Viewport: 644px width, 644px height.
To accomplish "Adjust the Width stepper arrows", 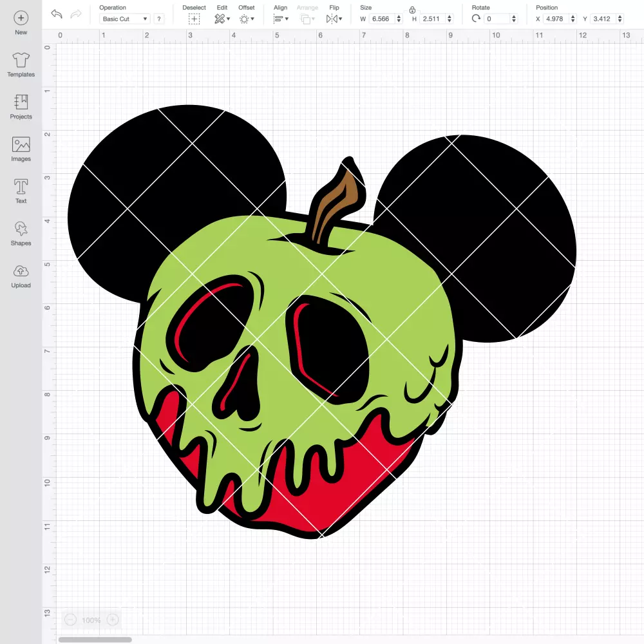I will tap(399, 19).
